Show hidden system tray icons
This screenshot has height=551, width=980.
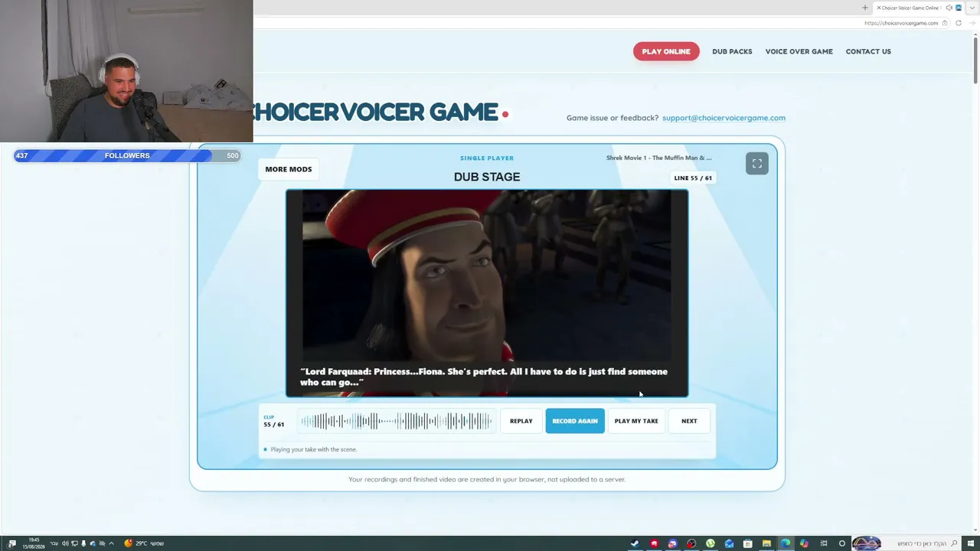pos(112,543)
